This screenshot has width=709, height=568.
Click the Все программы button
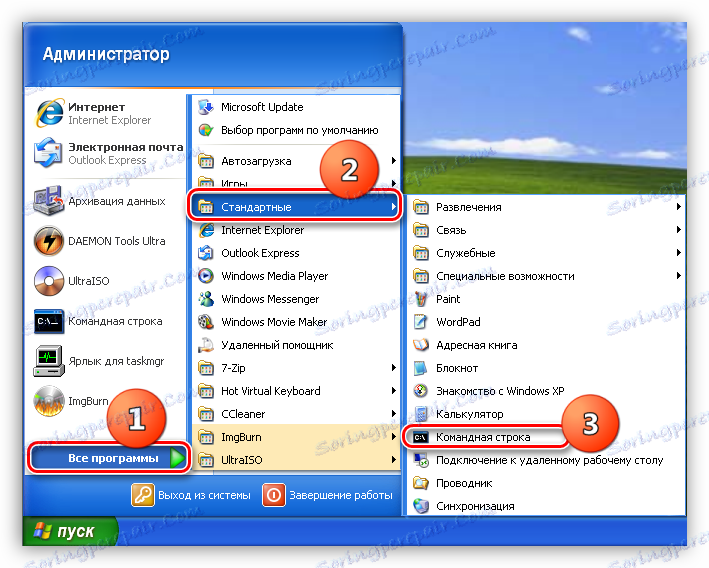click(x=109, y=458)
